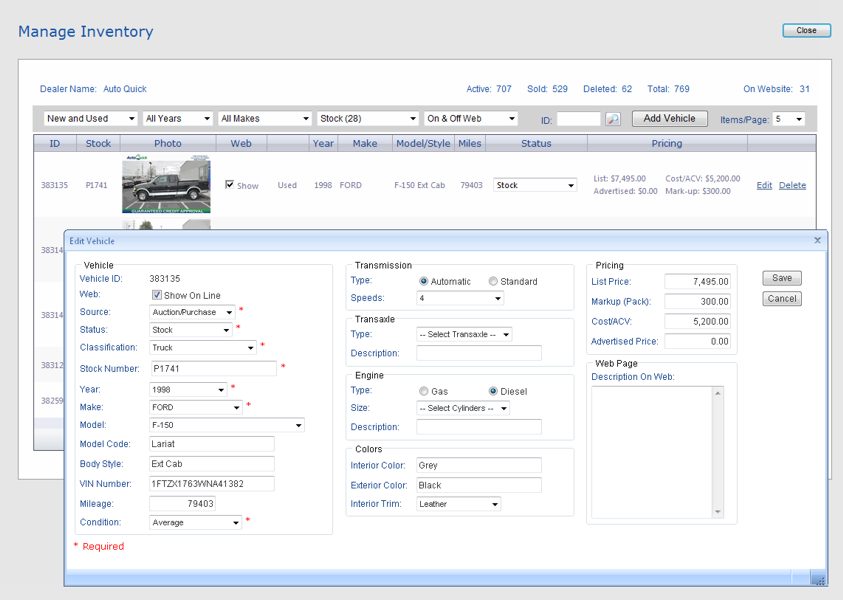Choose Diesel engine type

click(x=493, y=391)
